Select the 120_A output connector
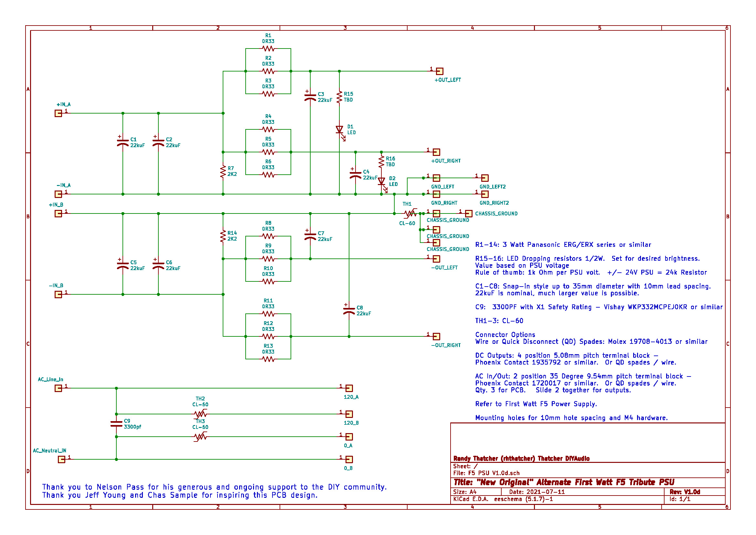The width and height of the screenshot is (756, 535). tap(349, 388)
